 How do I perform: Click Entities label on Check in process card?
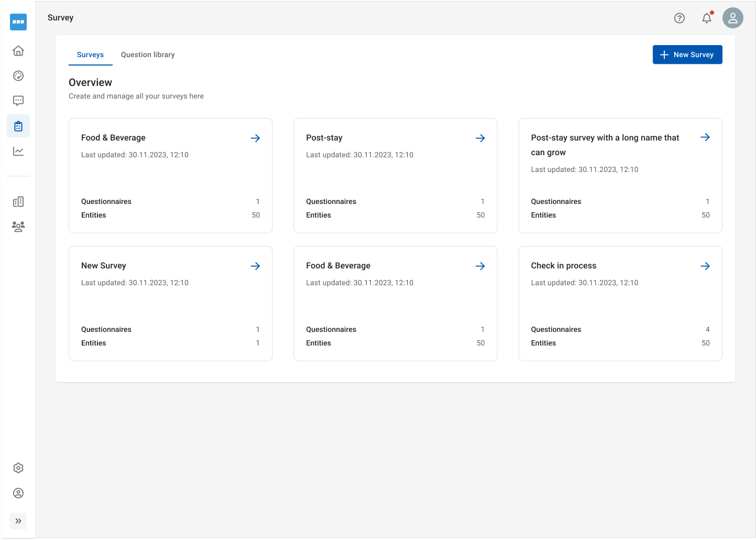[543, 343]
